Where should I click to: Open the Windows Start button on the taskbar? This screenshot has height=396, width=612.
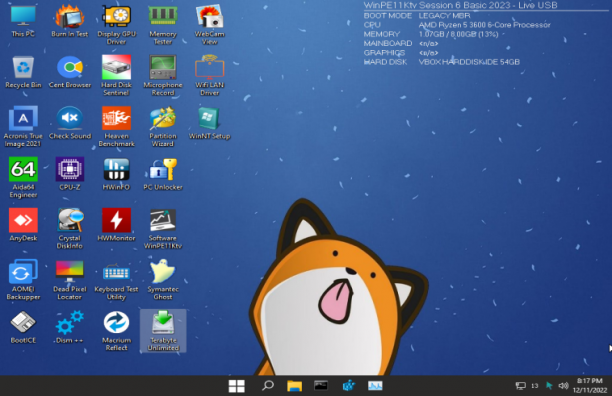click(237, 386)
